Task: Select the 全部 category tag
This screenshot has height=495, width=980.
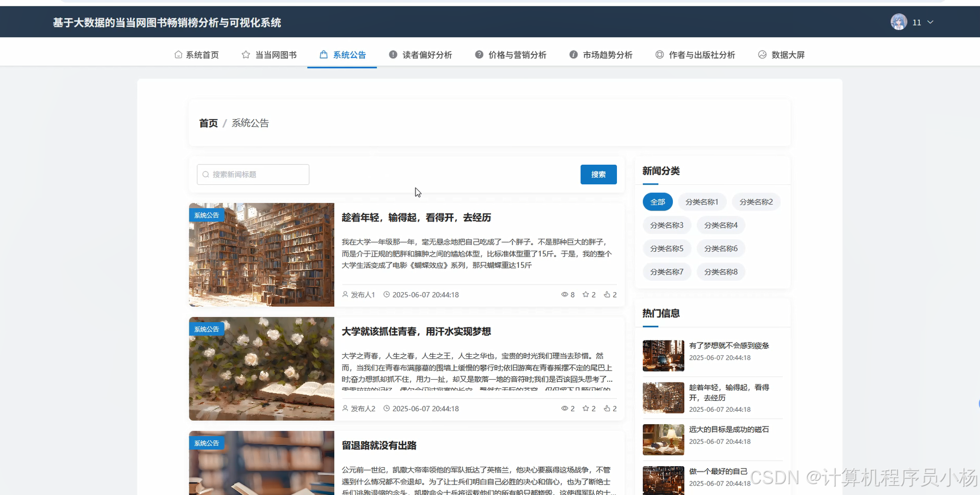Action: click(658, 202)
